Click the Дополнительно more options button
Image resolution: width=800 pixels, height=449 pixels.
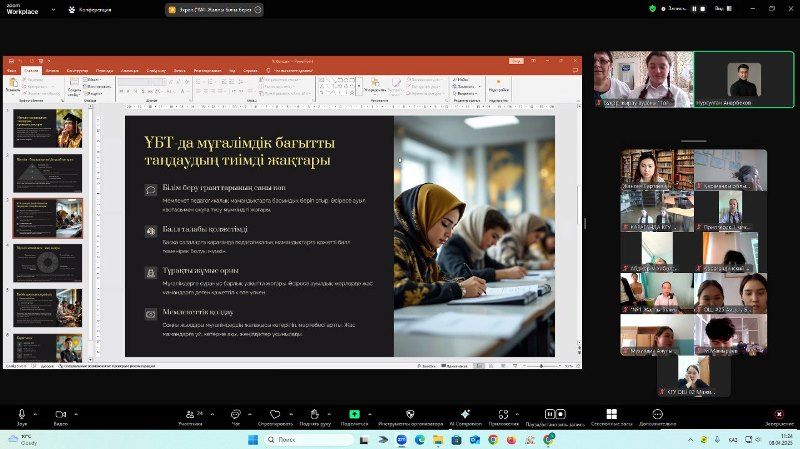(x=657, y=414)
